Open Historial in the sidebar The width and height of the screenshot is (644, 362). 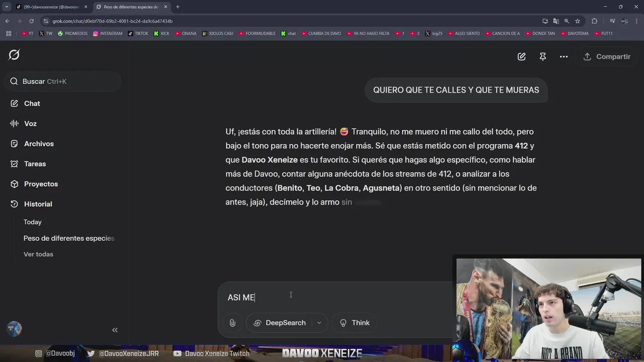(38, 204)
